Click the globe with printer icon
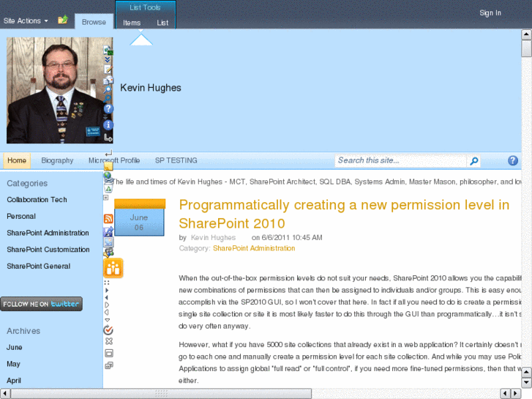Image resolution: width=532 pixels, height=399 pixels. 108,177
